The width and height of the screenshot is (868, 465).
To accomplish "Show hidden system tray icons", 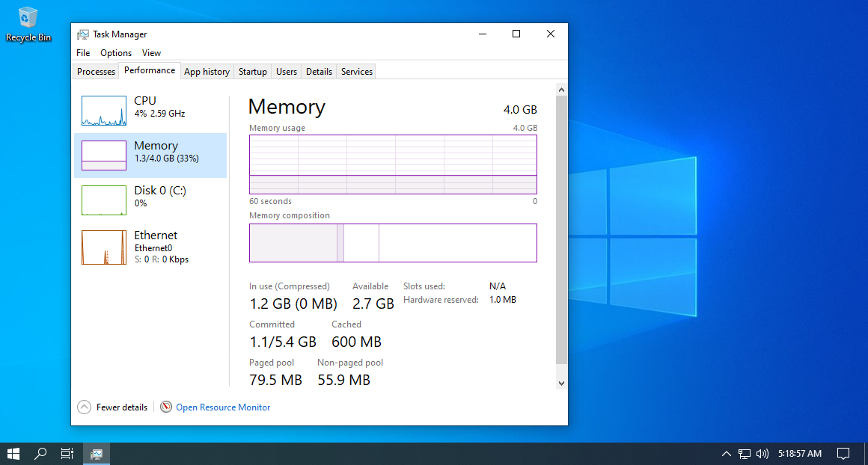I will pos(727,454).
